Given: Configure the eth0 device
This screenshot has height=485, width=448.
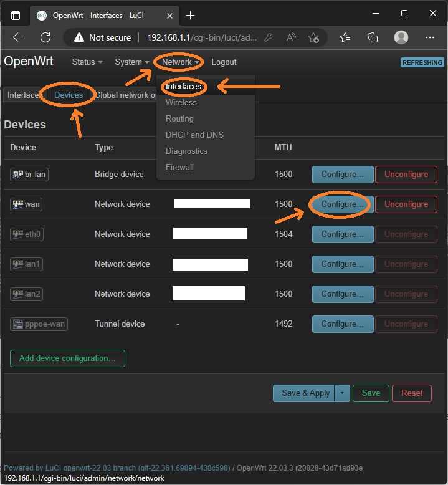Looking at the screenshot, I should [x=343, y=234].
